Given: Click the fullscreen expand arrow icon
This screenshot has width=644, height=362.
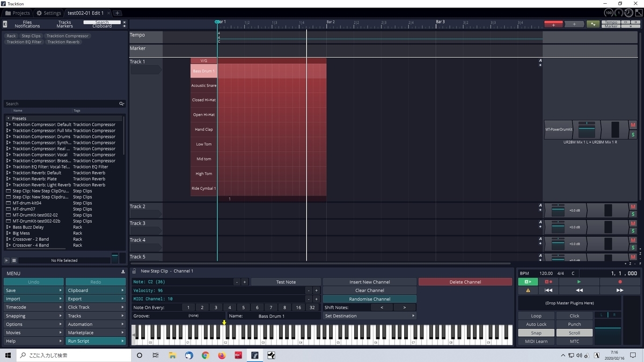Looking at the screenshot, I should (x=638, y=13).
